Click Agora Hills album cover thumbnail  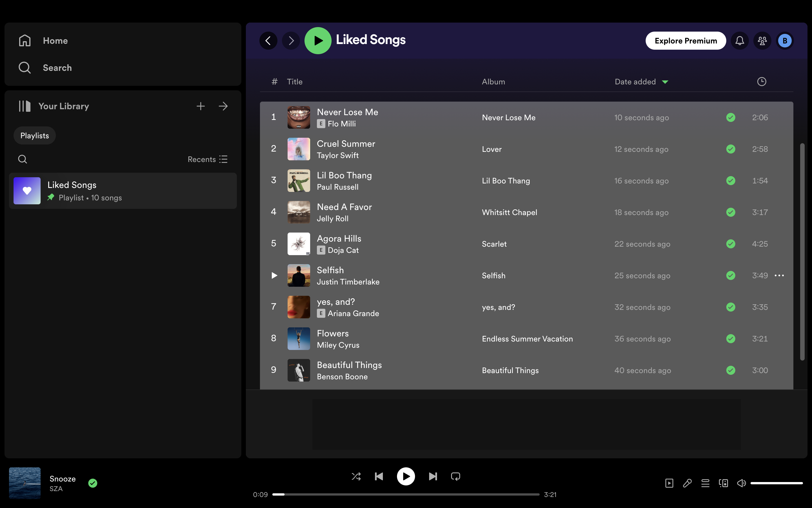click(x=299, y=244)
